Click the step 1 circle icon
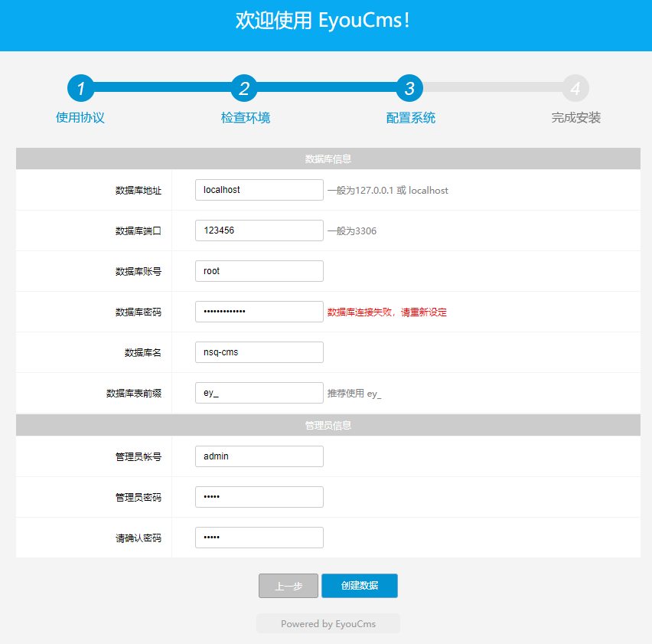 click(x=80, y=88)
